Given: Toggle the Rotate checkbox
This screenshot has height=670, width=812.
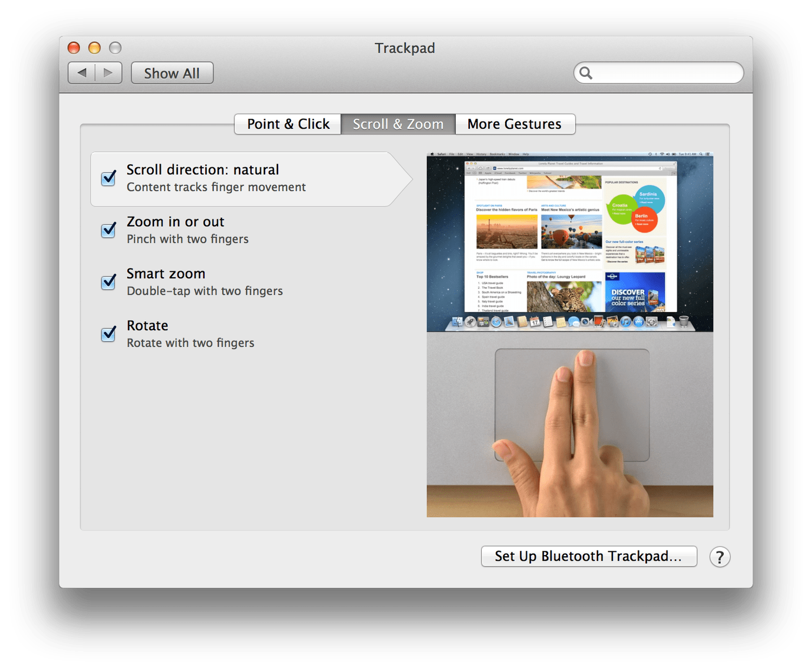Looking at the screenshot, I should pyautogui.click(x=108, y=334).
